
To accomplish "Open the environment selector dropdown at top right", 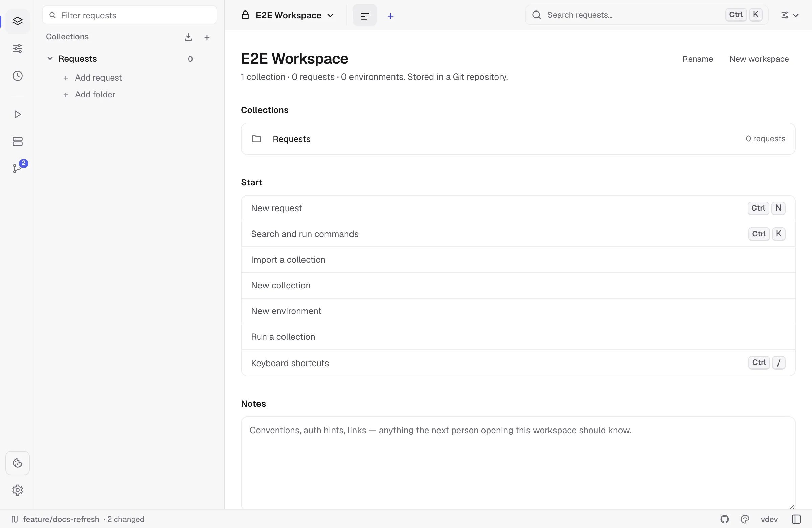I will [x=790, y=15].
